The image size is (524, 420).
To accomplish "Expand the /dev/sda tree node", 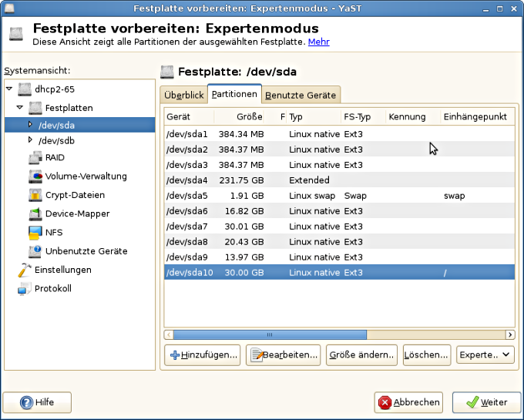I will pyautogui.click(x=30, y=124).
